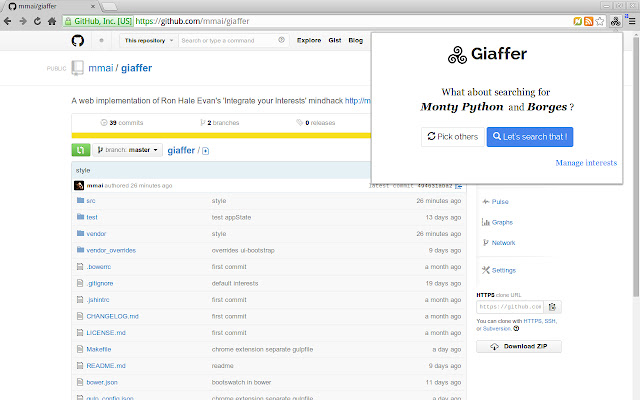
Task: Click the page vertical scrollbar
Action: click(x=636, y=167)
